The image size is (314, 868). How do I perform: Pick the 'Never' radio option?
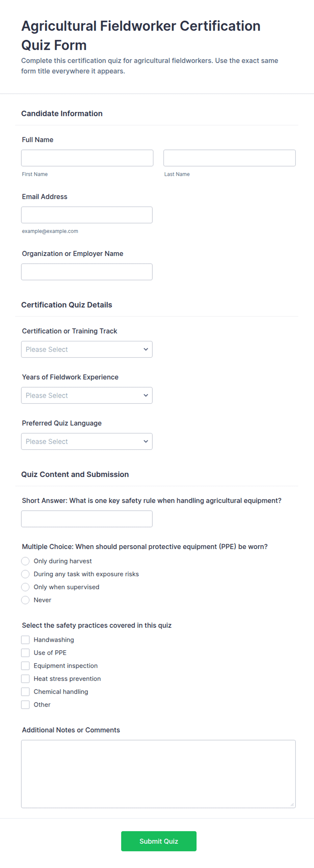tap(25, 600)
